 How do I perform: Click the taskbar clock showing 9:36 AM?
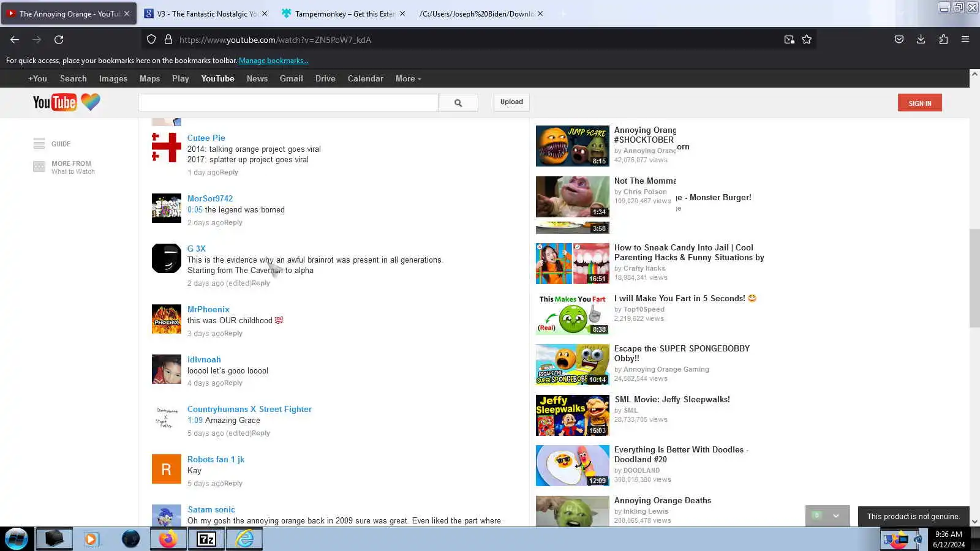pos(949,539)
